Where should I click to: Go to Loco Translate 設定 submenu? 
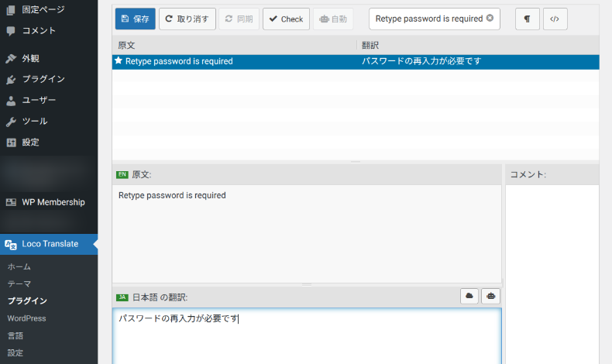click(x=15, y=352)
